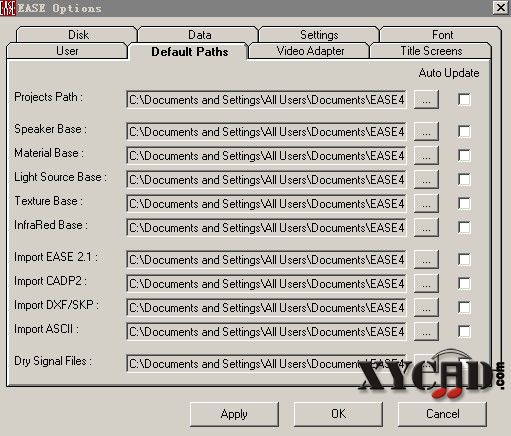This screenshot has width=511, height=436.
Task: Switch to the Disk tab
Action: [x=78, y=35]
